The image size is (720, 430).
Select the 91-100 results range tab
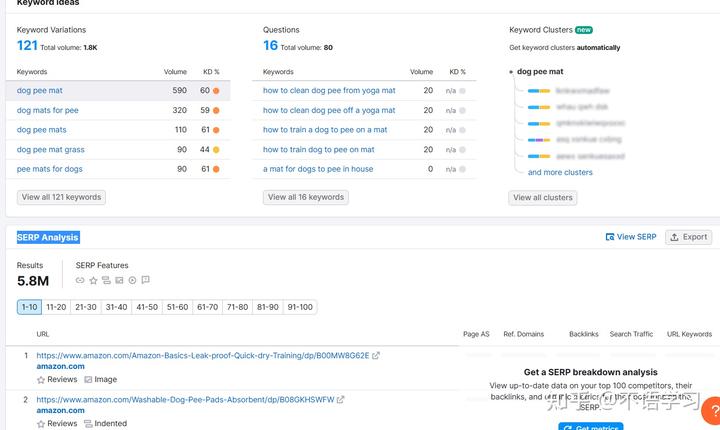300,307
